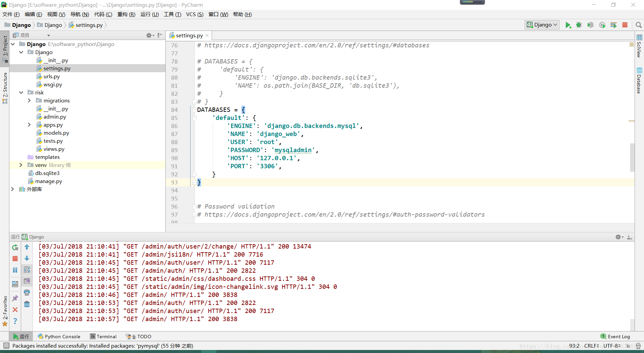Open the Event Log

pyautogui.click(x=615, y=337)
